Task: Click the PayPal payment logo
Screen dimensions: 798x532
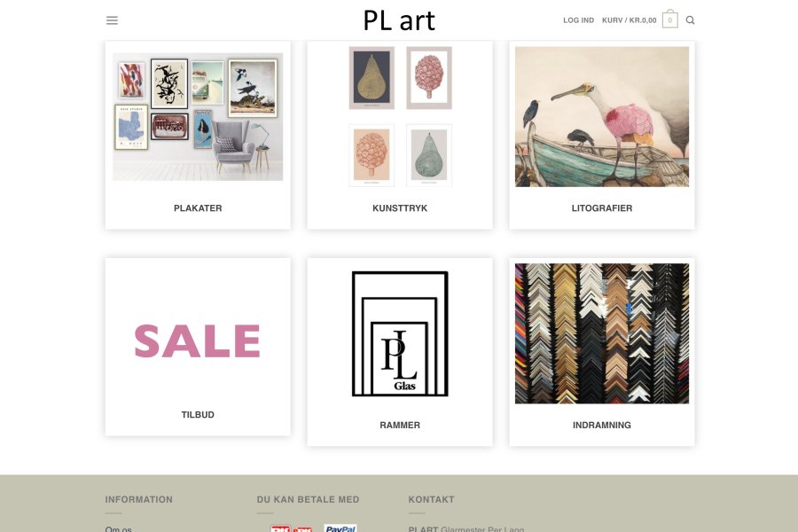Action: 340,528
